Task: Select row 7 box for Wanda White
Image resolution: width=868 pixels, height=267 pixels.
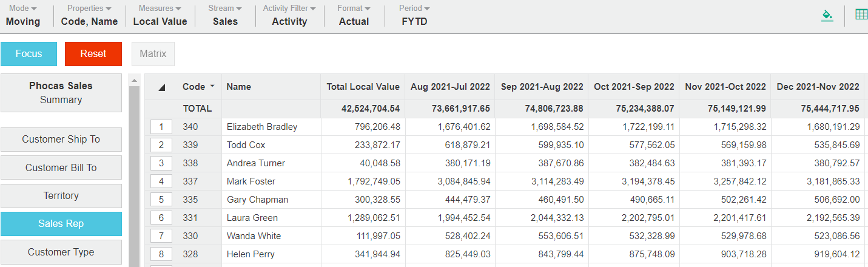Action: (x=161, y=236)
